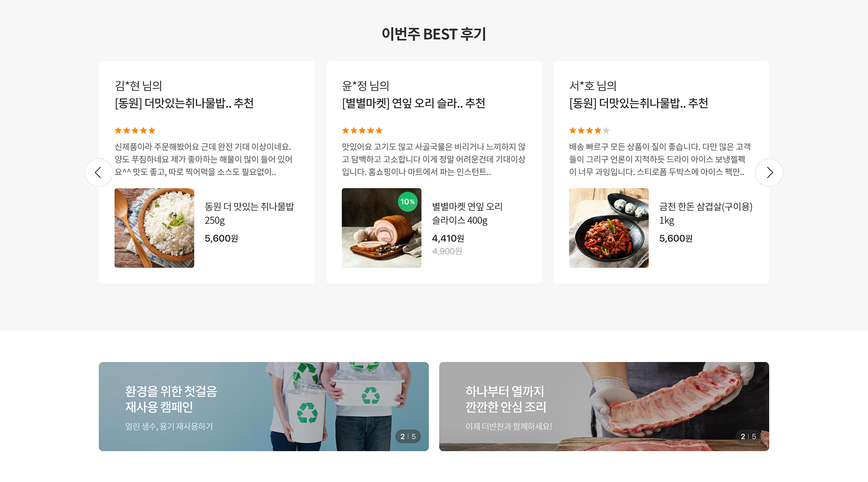Click the 10% discount badge
This screenshot has height=482, width=868.
(407, 202)
